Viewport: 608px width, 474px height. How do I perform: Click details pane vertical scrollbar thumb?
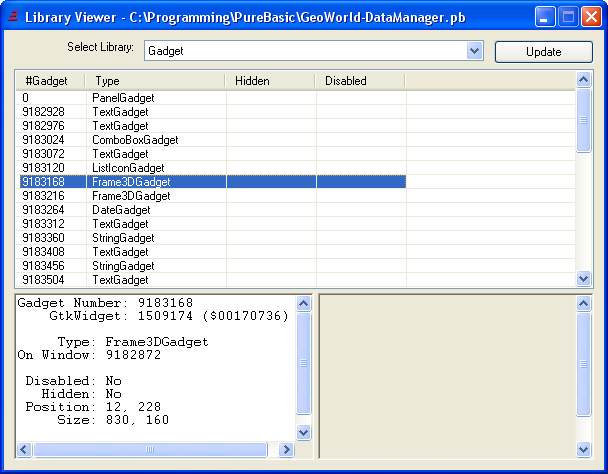(304, 363)
